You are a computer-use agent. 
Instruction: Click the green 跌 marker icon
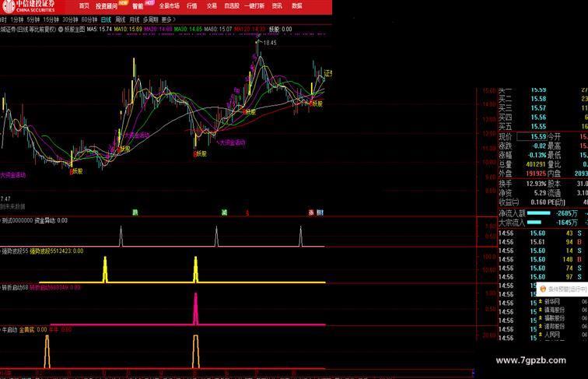[135, 212]
